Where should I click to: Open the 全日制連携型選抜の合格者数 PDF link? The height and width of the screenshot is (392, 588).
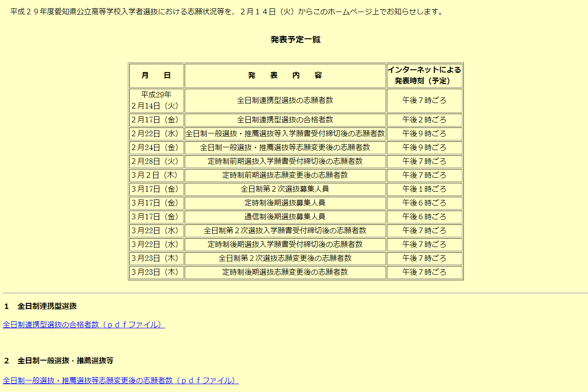[x=84, y=325]
